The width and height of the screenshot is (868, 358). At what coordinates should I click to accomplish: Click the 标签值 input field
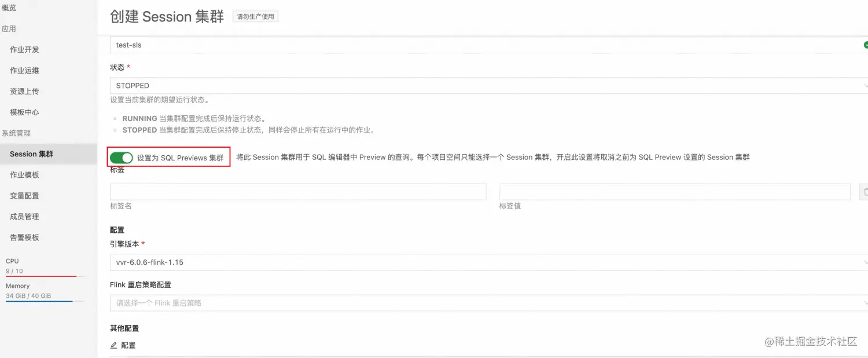coord(675,192)
